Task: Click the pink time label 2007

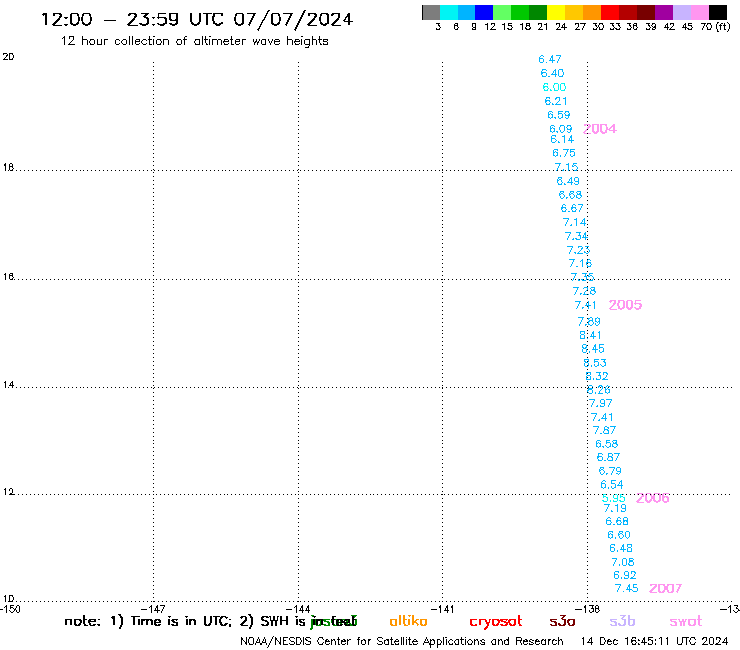Action: pyautogui.click(x=665, y=589)
